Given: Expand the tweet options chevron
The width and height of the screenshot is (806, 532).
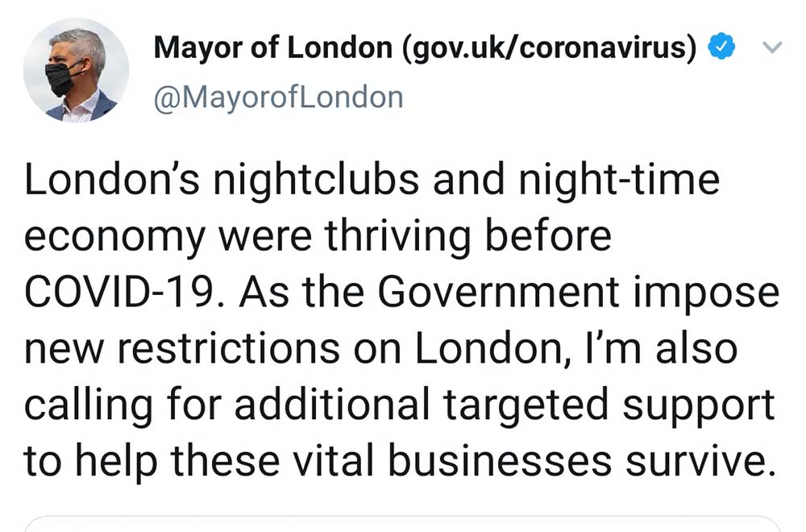Looking at the screenshot, I should click(771, 48).
